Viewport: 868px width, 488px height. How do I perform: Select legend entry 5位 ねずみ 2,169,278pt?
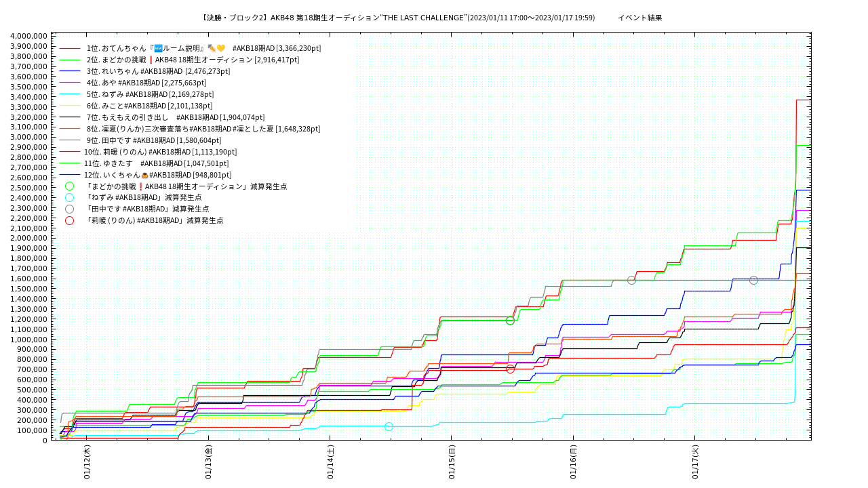point(150,94)
